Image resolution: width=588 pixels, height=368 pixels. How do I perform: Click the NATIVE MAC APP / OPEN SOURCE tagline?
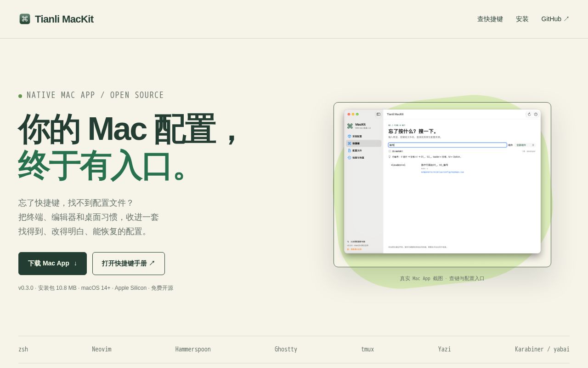tap(95, 95)
